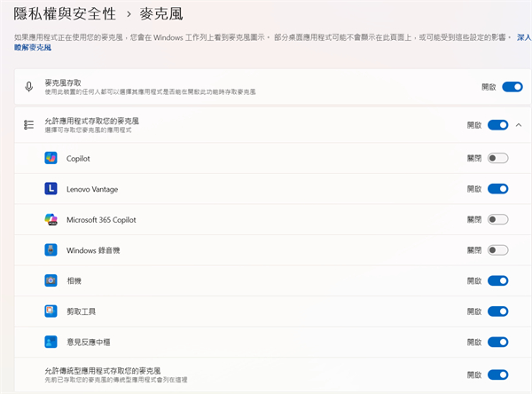Collapse the 允許應用程式存取您的麥克風 section chevron
Image resolution: width=532 pixels, height=394 pixels.
pyautogui.click(x=519, y=125)
